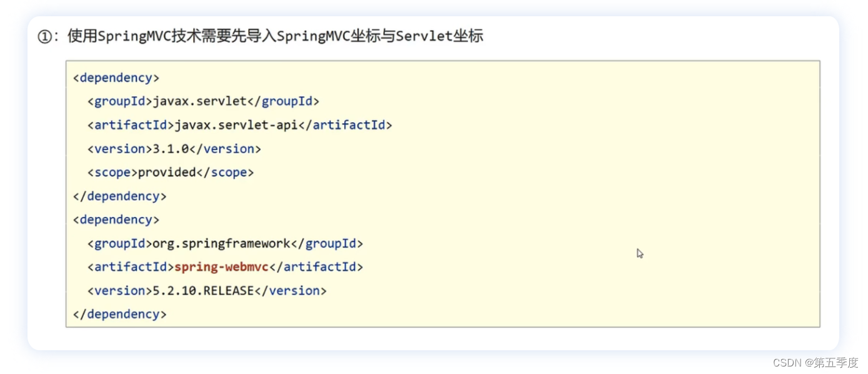The width and height of the screenshot is (868, 374).
Task: Click the provided scope line
Action: [171, 173]
